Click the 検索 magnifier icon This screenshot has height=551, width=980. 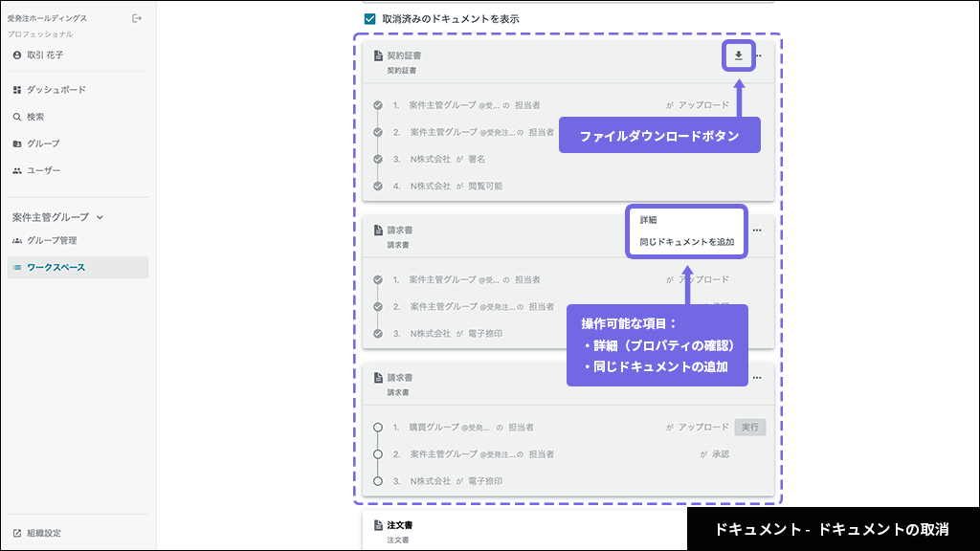point(17,117)
